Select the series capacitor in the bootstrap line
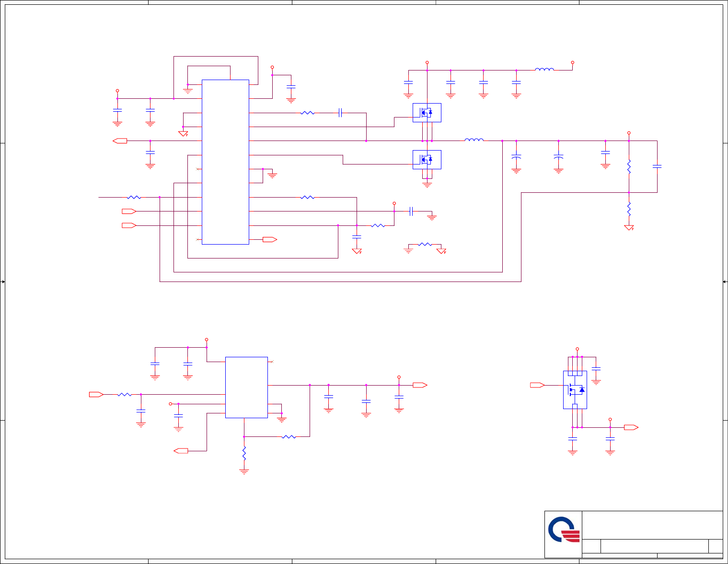Viewport: 728px width, 564px height. (340, 113)
